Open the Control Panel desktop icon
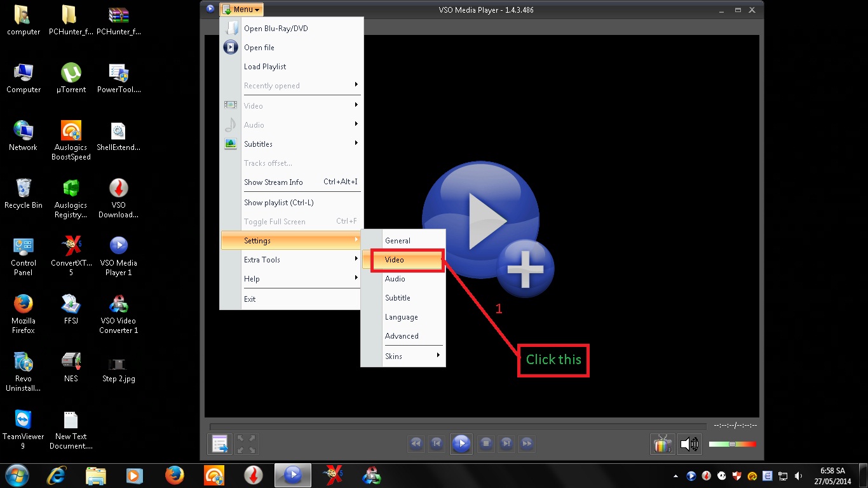 (24, 255)
